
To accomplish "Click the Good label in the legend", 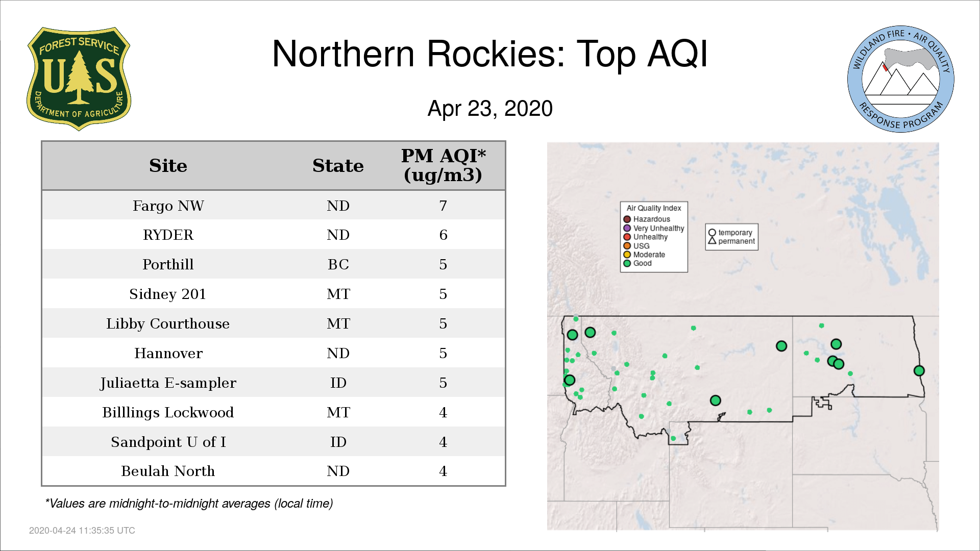I will [x=643, y=263].
